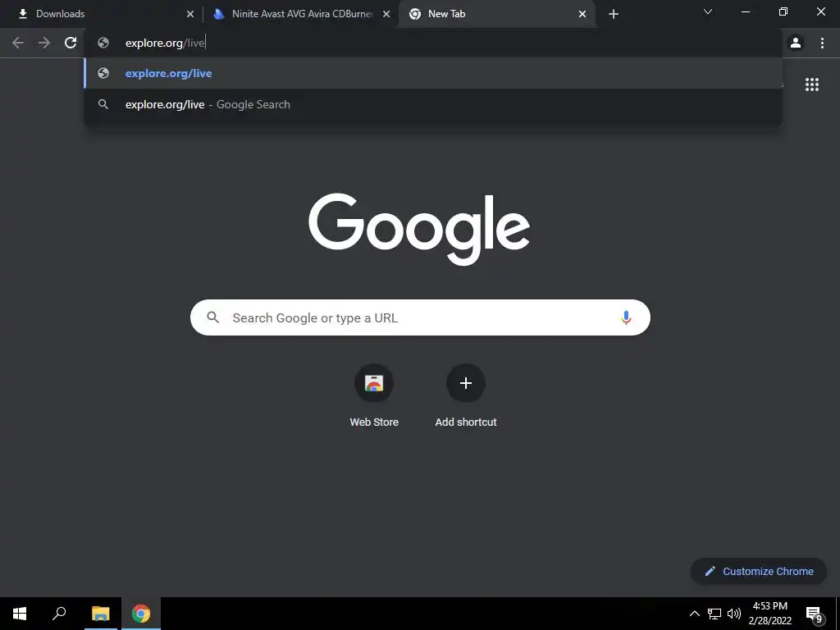Minimize the Chrome window
The image size is (840, 630).
pyautogui.click(x=745, y=11)
